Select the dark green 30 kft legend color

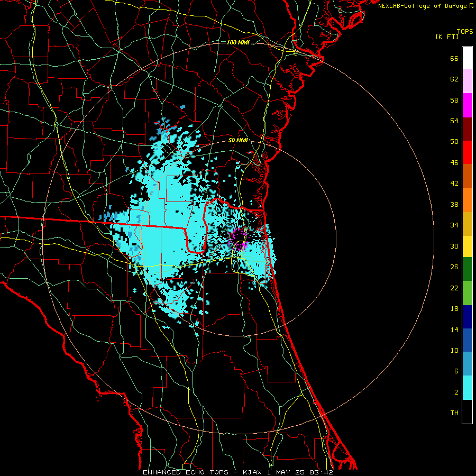tap(467, 269)
